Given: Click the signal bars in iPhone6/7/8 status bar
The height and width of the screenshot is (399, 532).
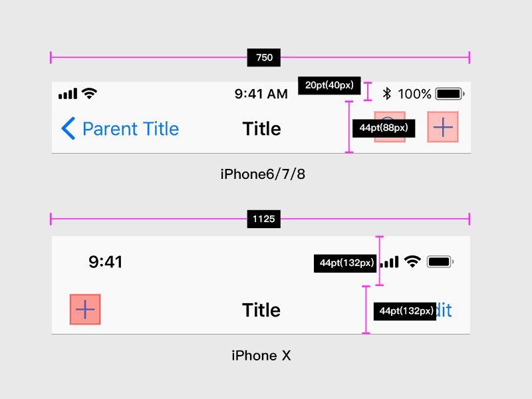Looking at the screenshot, I should 68,94.
